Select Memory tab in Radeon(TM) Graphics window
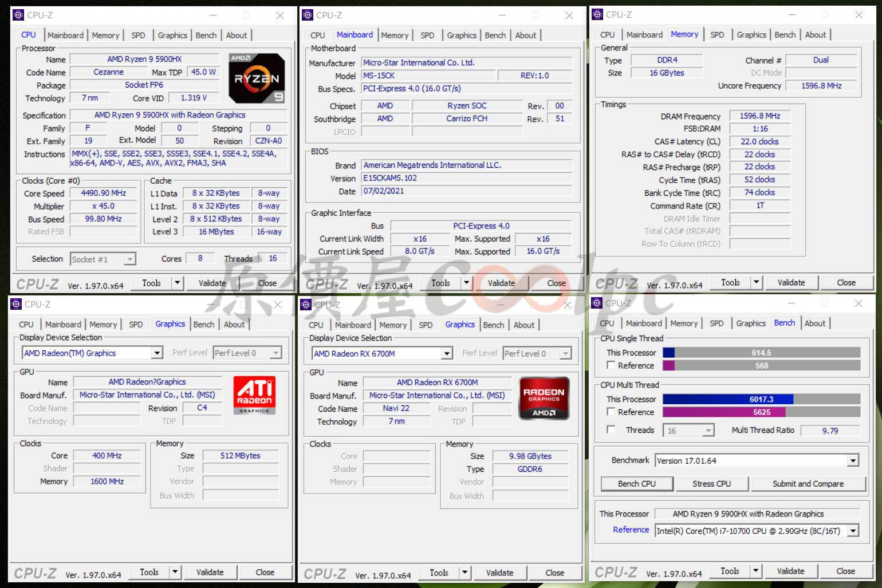Viewport: 882px width, 588px height. tap(103, 325)
